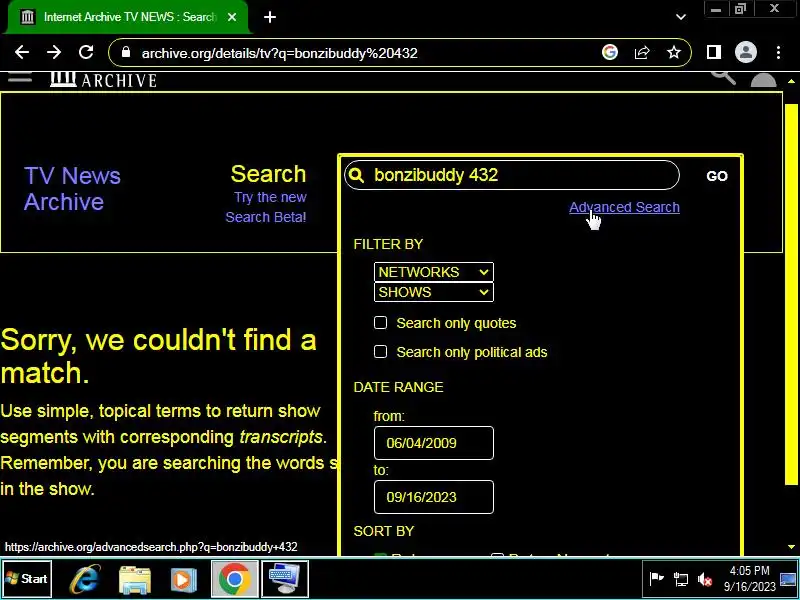Open Chrome three-dot menu
Image resolution: width=800 pixels, height=600 pixels.
(x=778, y=52)
